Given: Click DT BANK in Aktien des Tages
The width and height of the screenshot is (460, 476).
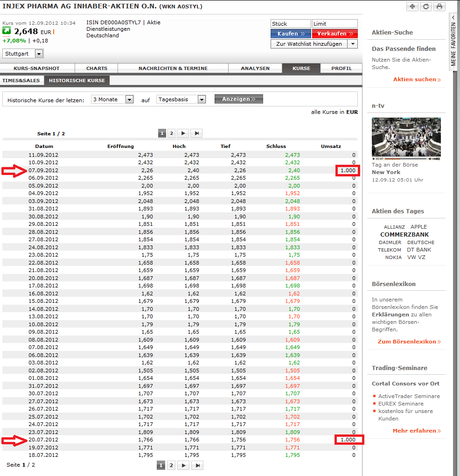Looking at the screenshot, I should click(x=419, y=250).
